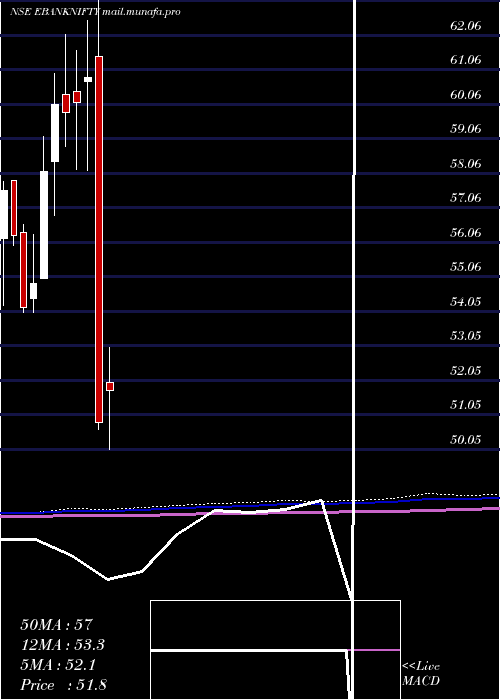Click the Price : 51.8 reading

(63, 685)
